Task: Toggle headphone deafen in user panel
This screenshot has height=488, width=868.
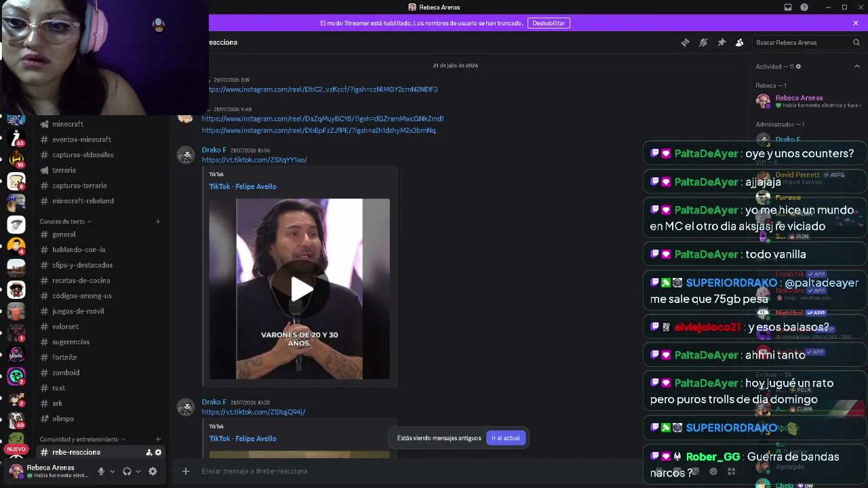Action: [127, 471]
